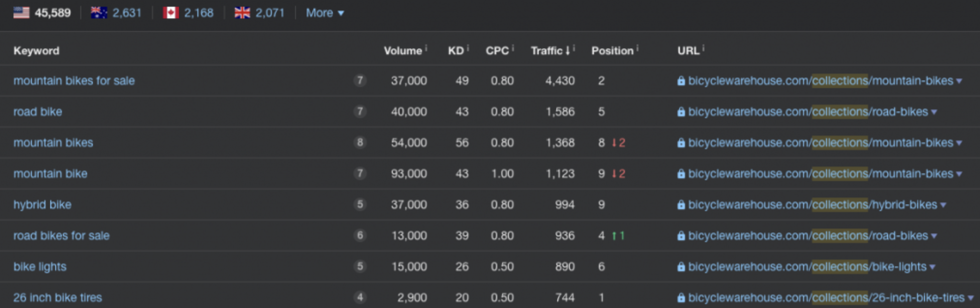Expand URL dropdown for '26 inch bike tires'
Image resolution: width=980 pixels, height=308 pixels.
point(970,298)
